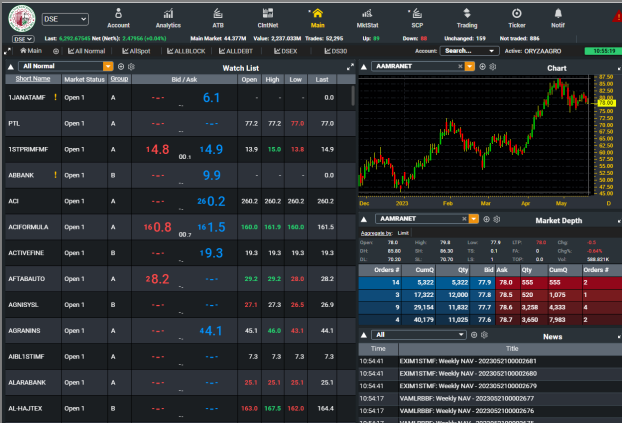Switch to the ALLBLOCK tab
622x423 pixels.
tap(187, 50)
